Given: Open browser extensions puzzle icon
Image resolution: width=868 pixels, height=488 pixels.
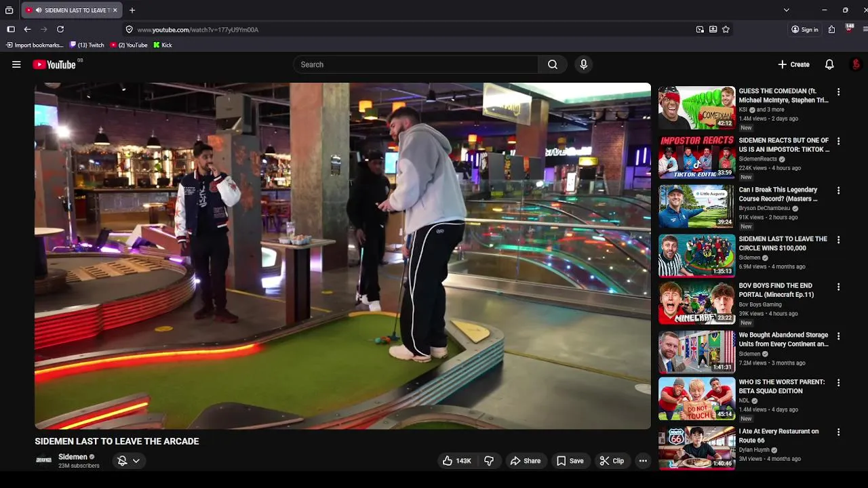Looking at the screenshot, I should (x=832, y=30).
